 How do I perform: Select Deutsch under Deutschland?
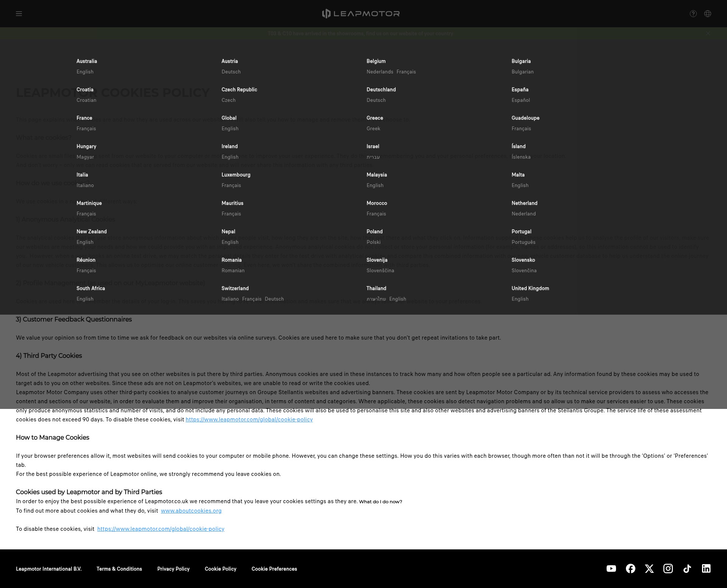click(x=376, y=100)
